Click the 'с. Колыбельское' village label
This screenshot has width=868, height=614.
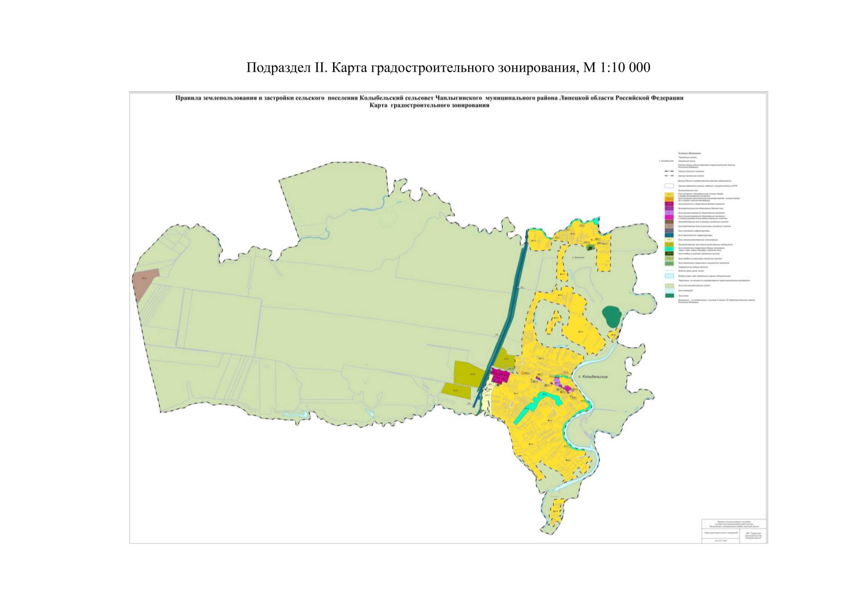[x=592, y=377]
